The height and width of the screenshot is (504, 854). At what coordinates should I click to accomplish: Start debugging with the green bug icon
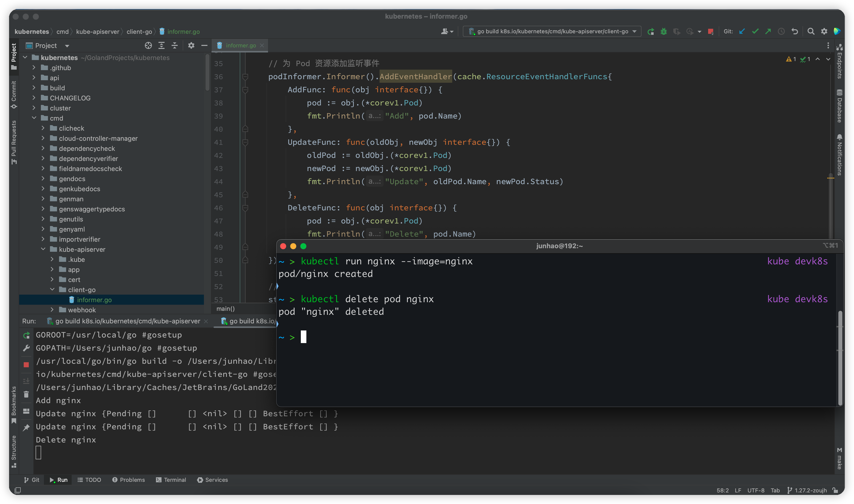663,32
